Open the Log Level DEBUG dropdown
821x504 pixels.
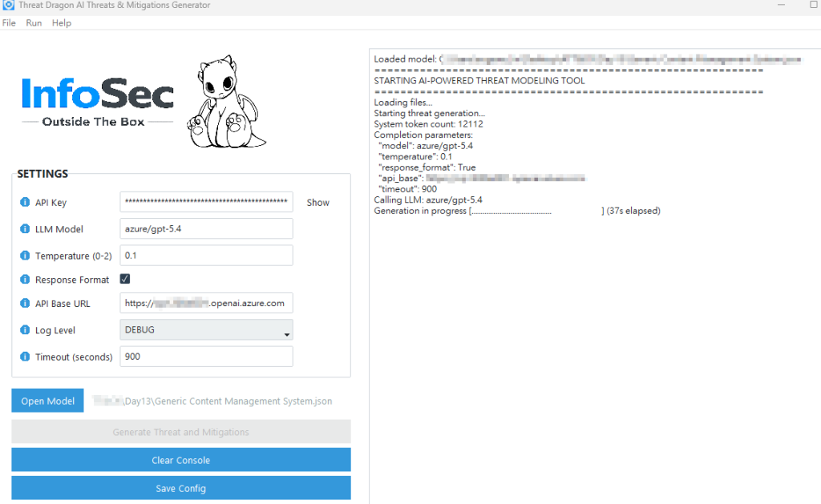(x=206, y=329)
